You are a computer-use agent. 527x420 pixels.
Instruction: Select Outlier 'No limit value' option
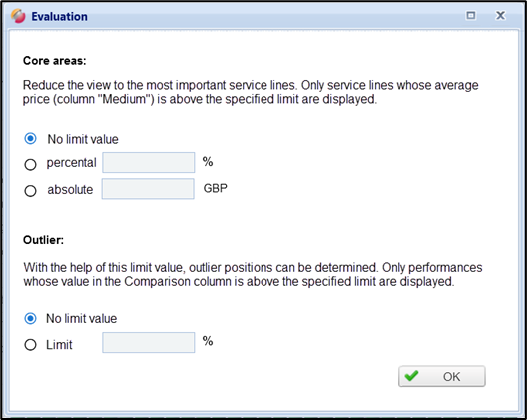point(31,318)
